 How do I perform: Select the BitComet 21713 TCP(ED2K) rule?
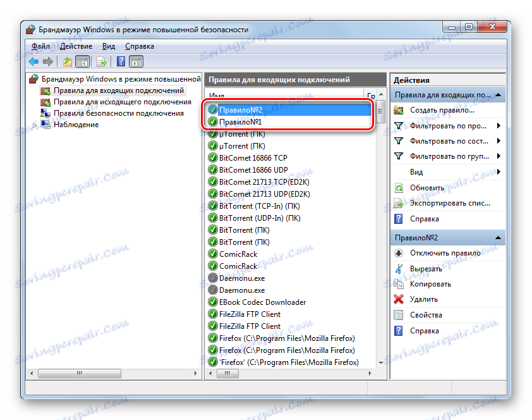click(264, 182)
